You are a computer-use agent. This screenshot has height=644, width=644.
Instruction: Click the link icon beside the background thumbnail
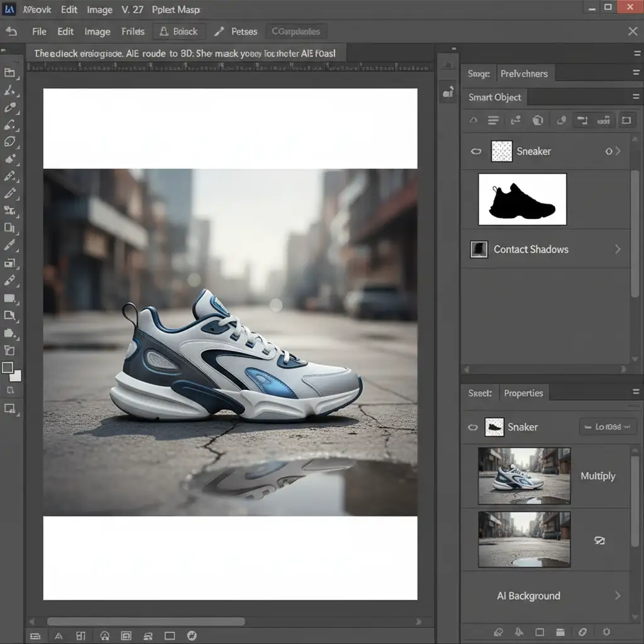(599, 540)
